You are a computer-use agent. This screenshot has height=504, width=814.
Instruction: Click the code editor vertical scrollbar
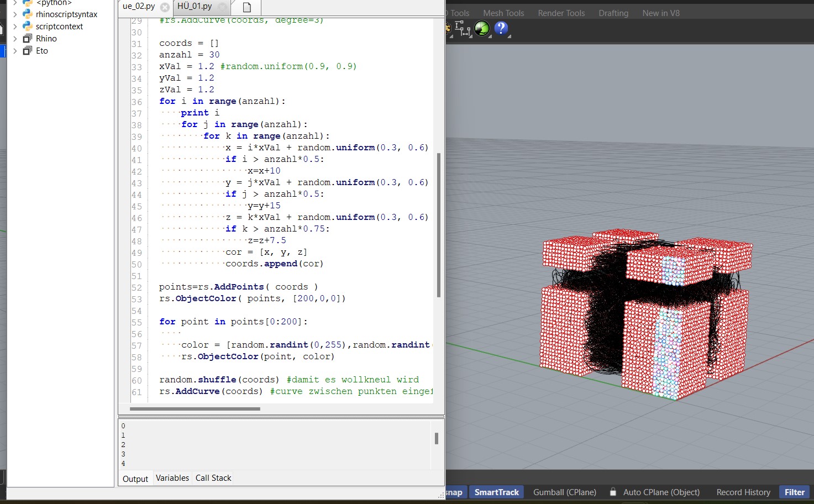click(x=439, y=225)
